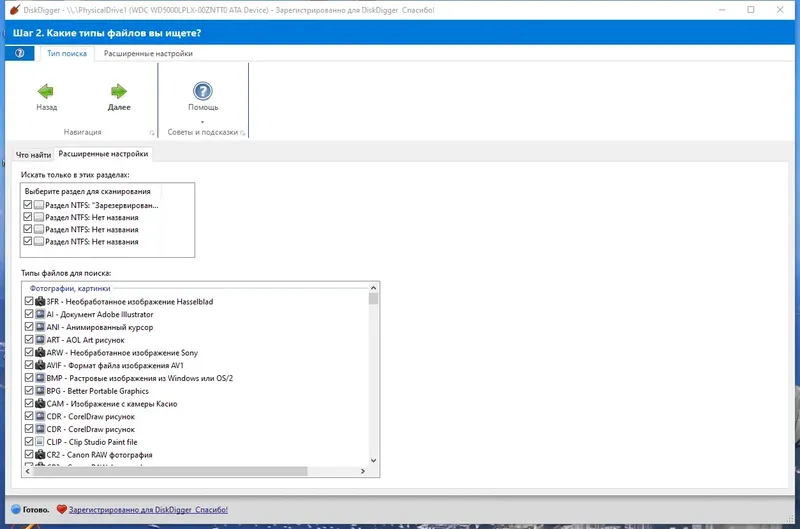Image resolution: width=800 pixels, height=529 pixels.
Task: Click the vertical scrollbar thumb
Action: tap(373, 298)
